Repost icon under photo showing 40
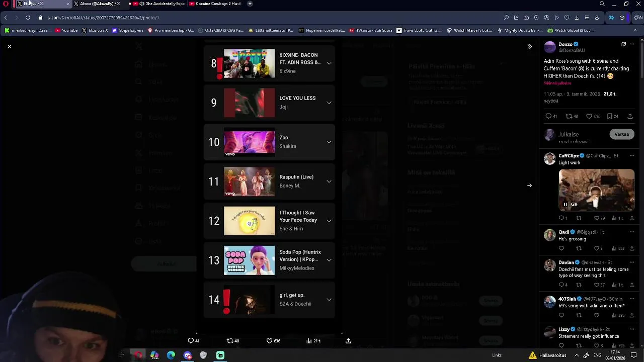The width and height of the screenshot is (644, 362). click(x=230, y=341)
